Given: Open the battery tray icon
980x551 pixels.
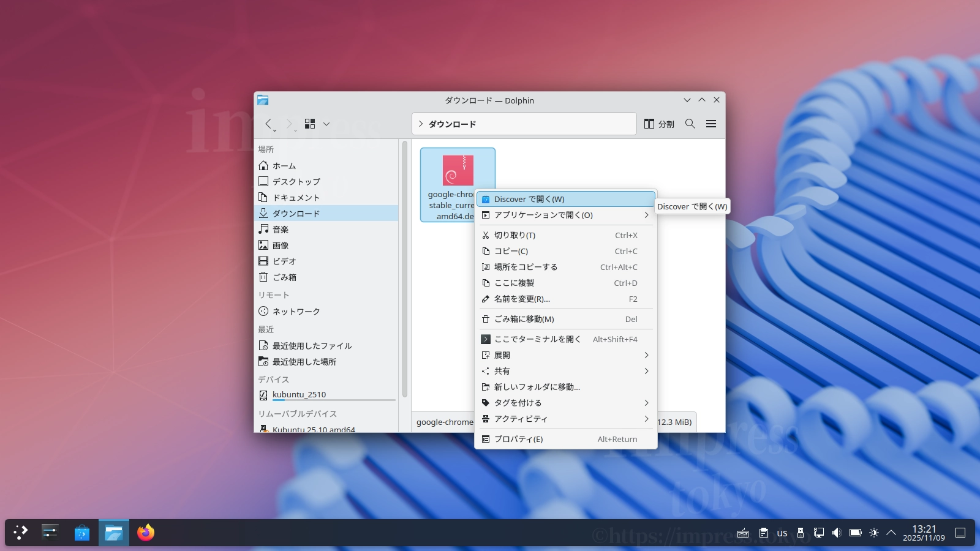Looking at the screenshot, I should click(856, 533).
